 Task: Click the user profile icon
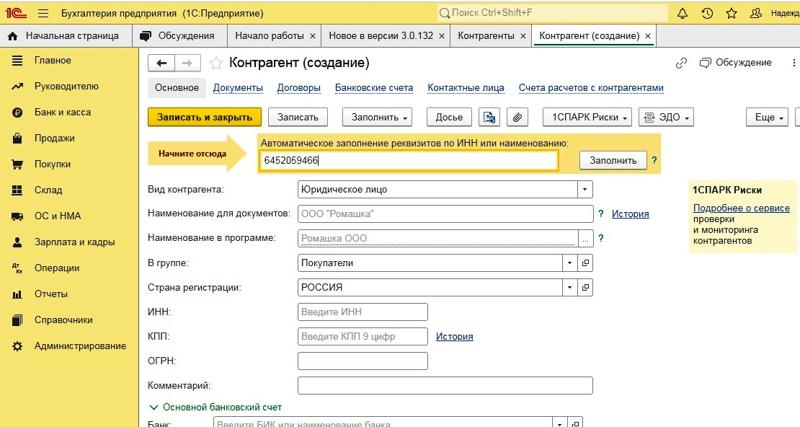pyautogui.click(x=756, y=13)
